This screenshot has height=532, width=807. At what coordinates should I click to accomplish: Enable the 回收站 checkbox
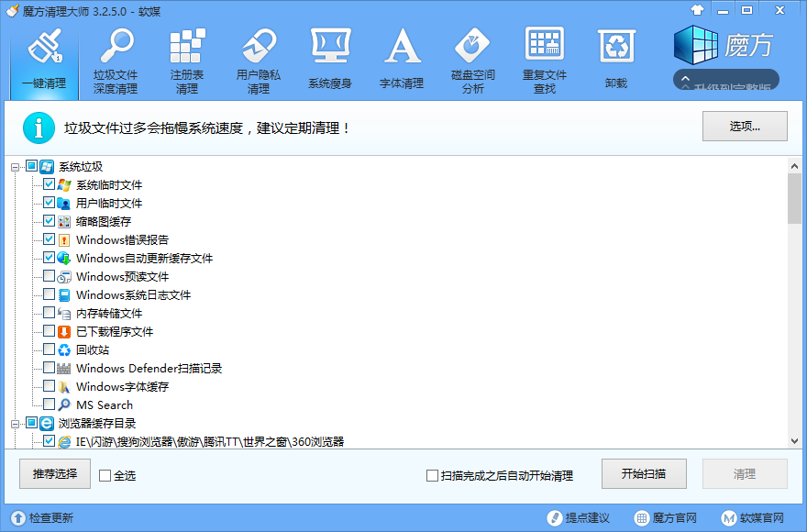coord(50,349)
